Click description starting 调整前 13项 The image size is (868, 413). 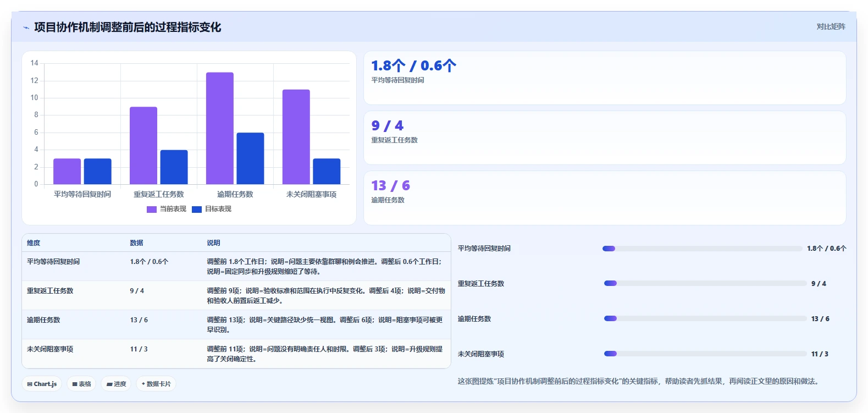(325, 325)
